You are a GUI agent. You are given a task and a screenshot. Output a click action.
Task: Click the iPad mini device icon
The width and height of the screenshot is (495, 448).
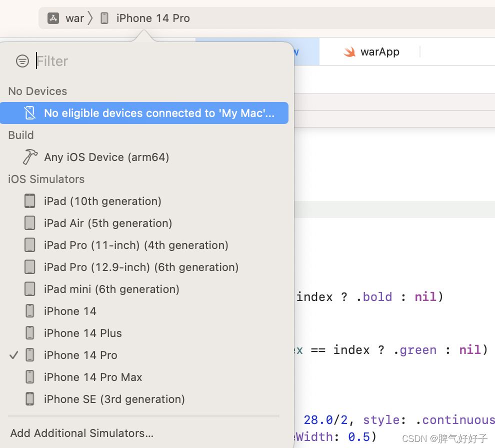30,289
